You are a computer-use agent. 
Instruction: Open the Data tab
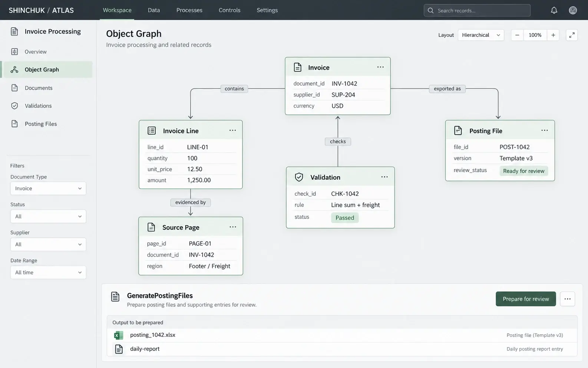154,10
